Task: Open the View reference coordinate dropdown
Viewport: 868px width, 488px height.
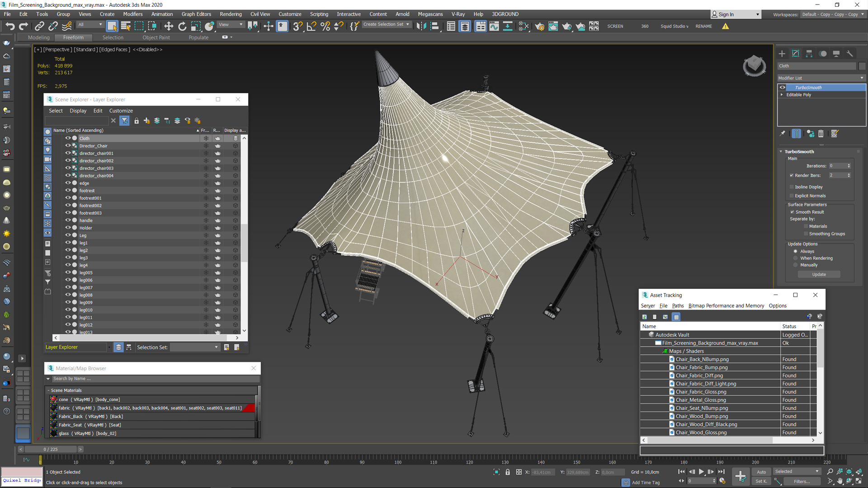Action: click(231, 25)
